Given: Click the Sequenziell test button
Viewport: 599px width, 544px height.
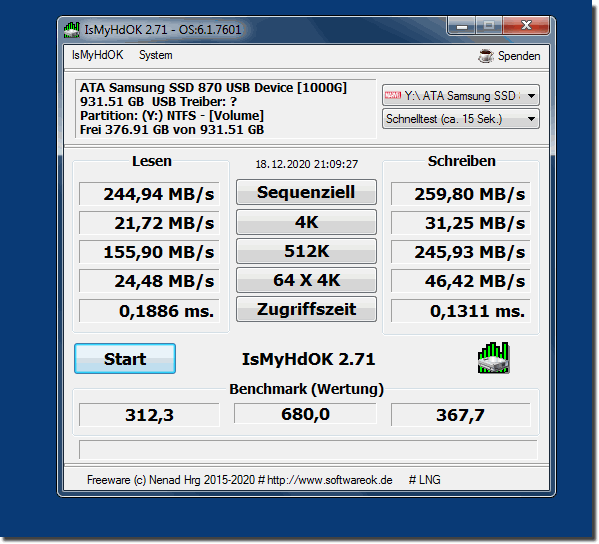Looking at the screenshot, I should tap(306, 192).
